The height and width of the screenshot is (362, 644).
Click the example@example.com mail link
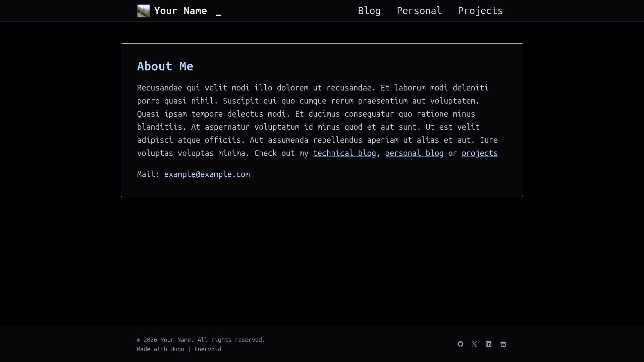click(x=207, y=174)
